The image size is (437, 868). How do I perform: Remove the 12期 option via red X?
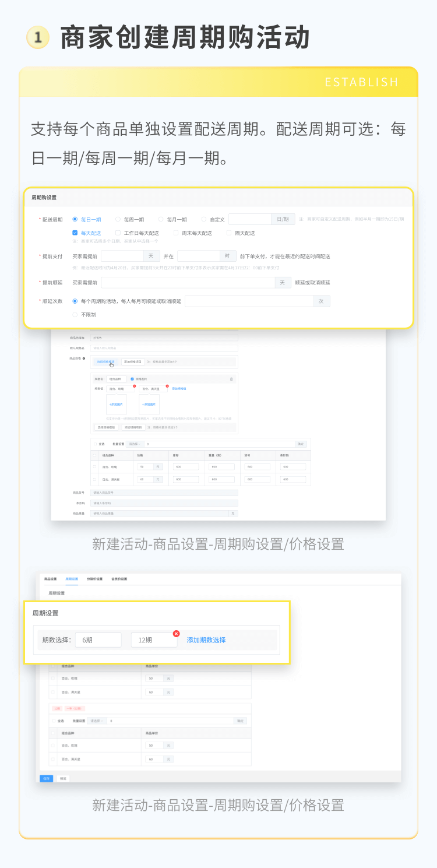tap(176, 634)
